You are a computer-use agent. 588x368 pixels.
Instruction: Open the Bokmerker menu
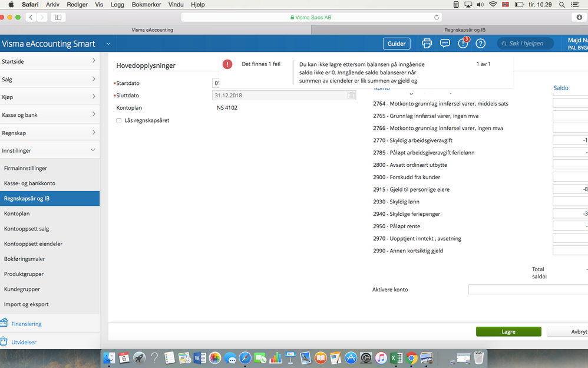point(146,5)
